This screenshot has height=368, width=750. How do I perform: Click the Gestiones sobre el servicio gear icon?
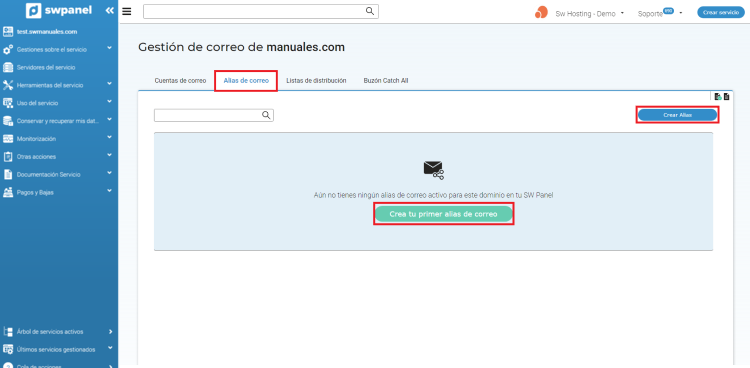click(8, 49)
